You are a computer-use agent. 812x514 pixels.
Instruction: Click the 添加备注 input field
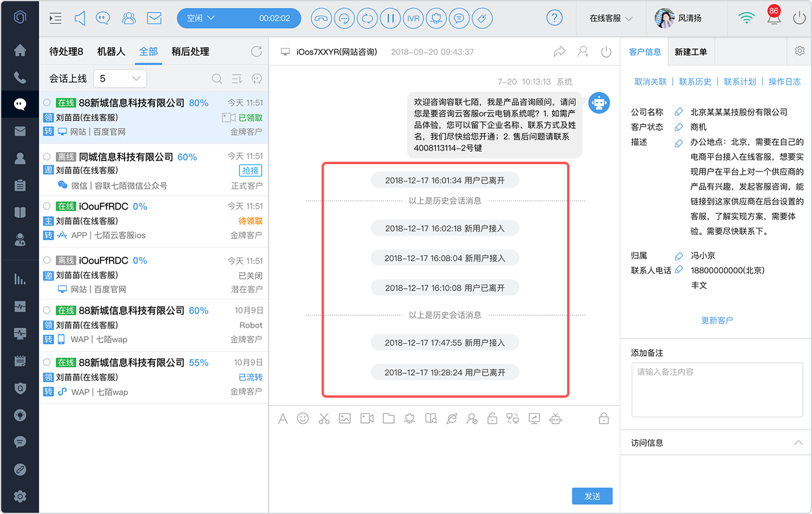tap(717, 389)
